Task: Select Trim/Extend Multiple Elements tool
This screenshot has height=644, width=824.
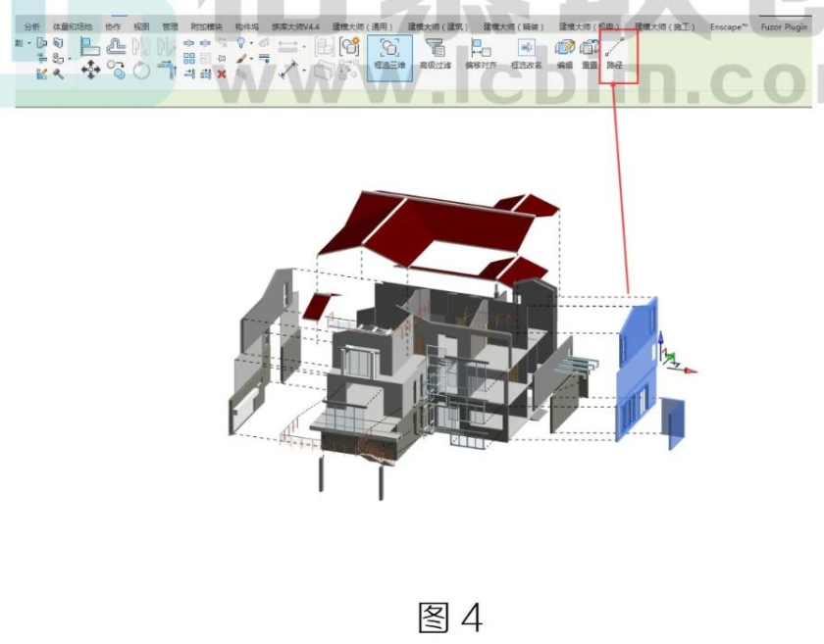Action: pyautogui.click(x=205, y=74)
